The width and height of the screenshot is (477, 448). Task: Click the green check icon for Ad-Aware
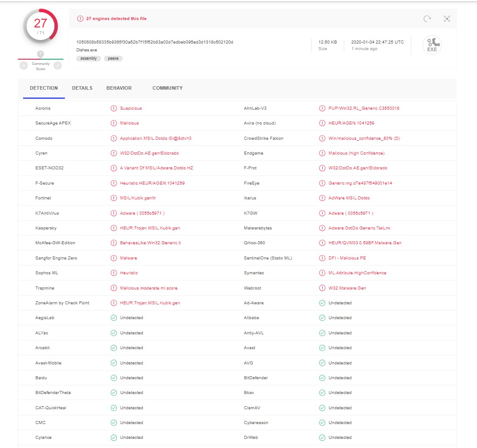[x=322, y=303]
